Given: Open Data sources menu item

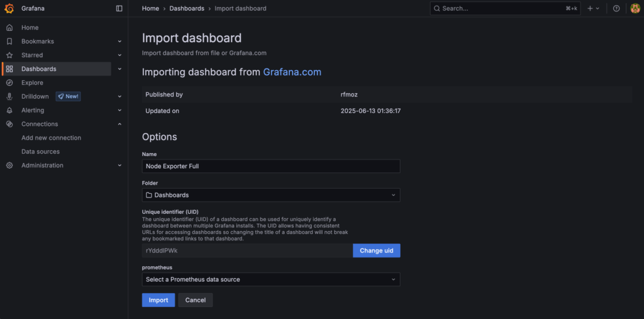Looking at the screenshot, I should (x=41, y=152).
